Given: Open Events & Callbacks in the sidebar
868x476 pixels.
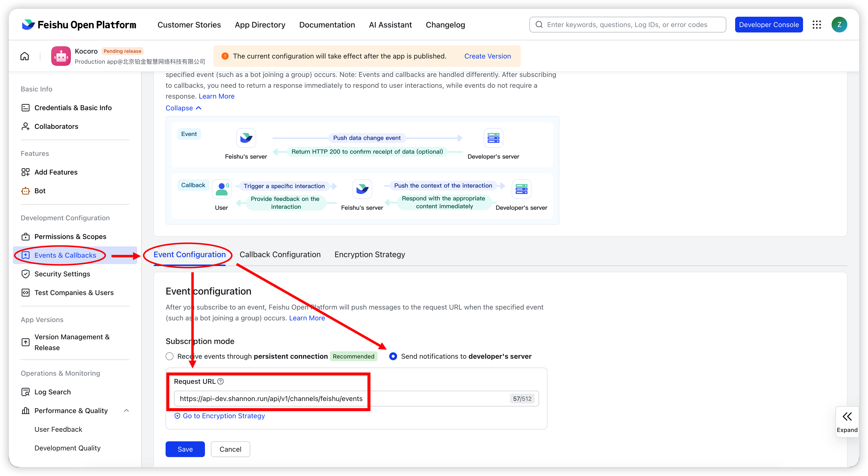Looking at the screenshot, I should coord(75,255).
